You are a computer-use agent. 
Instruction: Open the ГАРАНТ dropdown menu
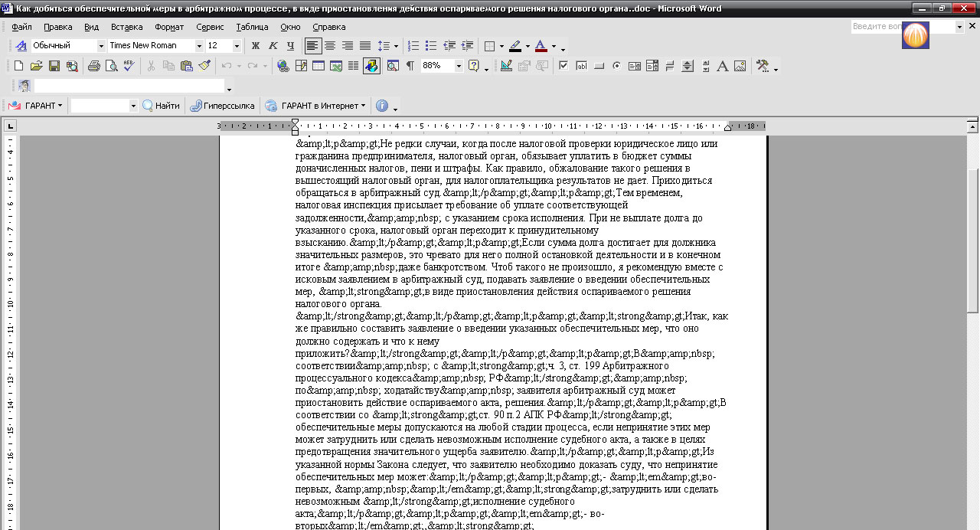tap(34, 106)
